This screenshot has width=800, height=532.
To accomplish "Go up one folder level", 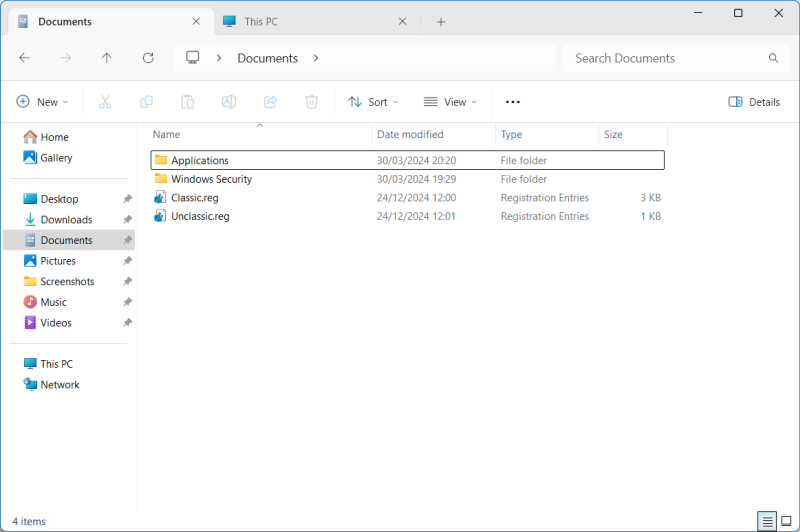I will click(106, 58).
